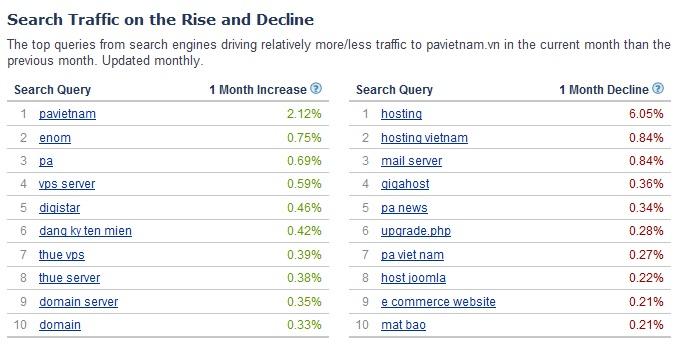Select the pa news link

pyautogui.click(x=404, y=208)
